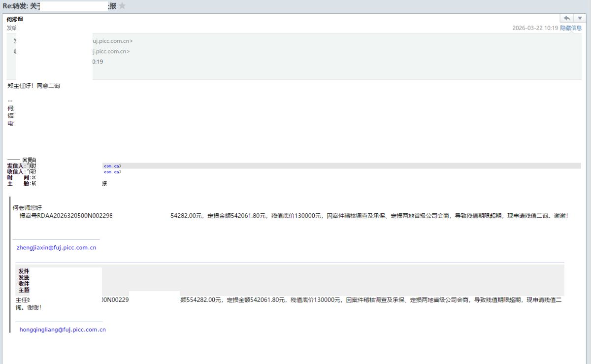591x364 pixels.
Task: Click the recipient address in the top header
Action: tap(111, 51)
